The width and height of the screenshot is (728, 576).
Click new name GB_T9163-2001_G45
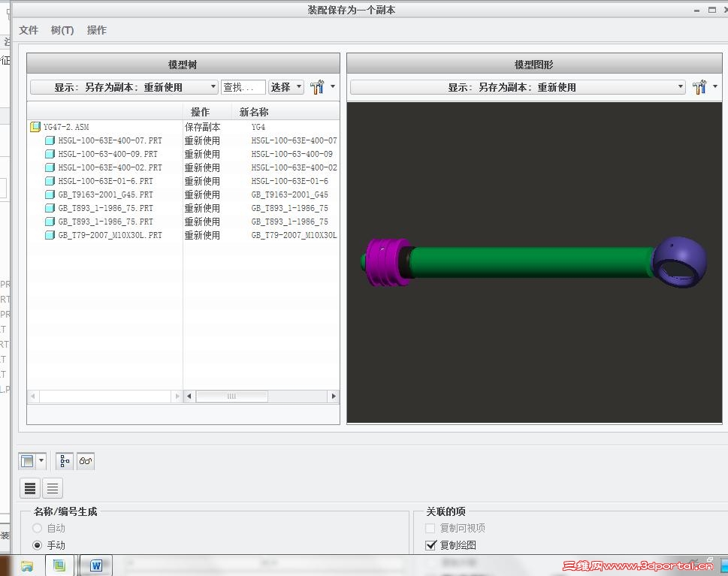point(290,195)
